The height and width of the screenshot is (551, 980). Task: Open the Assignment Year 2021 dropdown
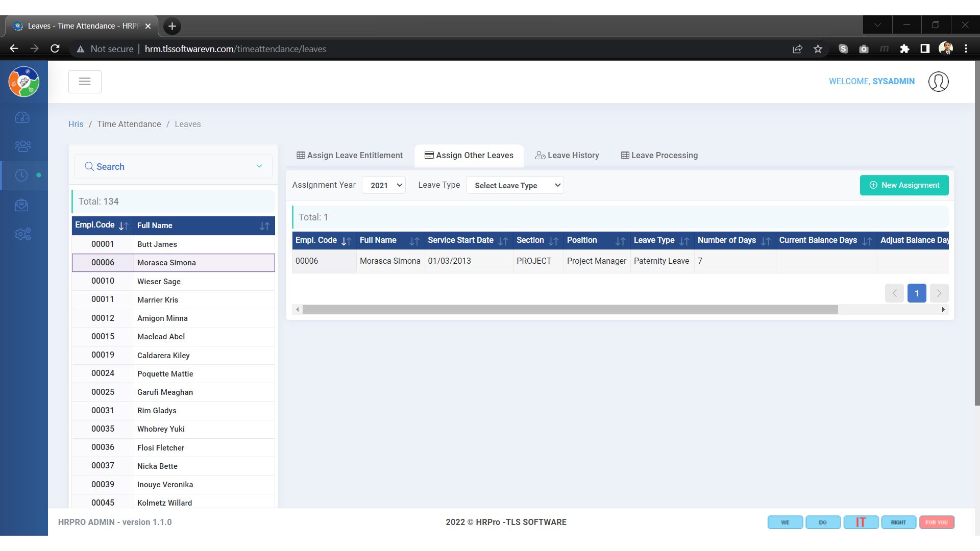(384, 185)
